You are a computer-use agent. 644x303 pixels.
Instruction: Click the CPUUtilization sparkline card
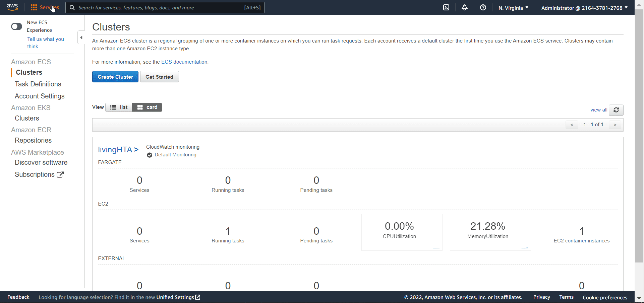coord(402,232)
